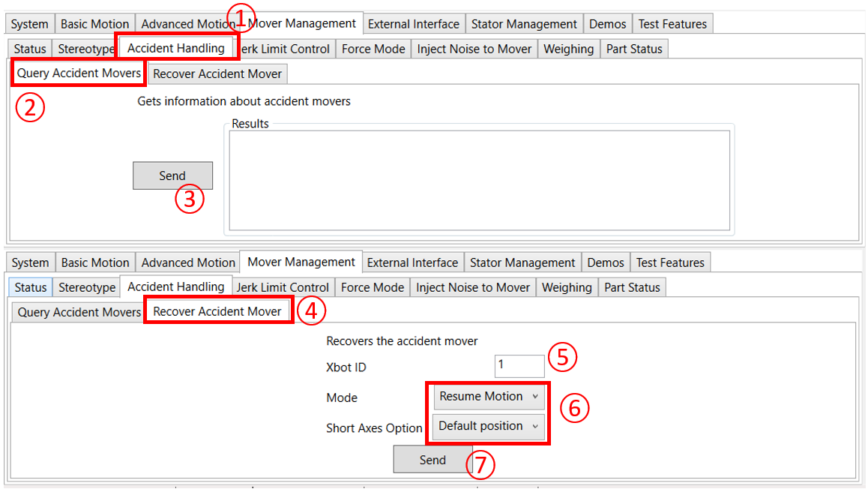Select the Stereotype tab in lower panel
Image resolution: width=868 pixels, height=492 pixels.
(87, 287)
